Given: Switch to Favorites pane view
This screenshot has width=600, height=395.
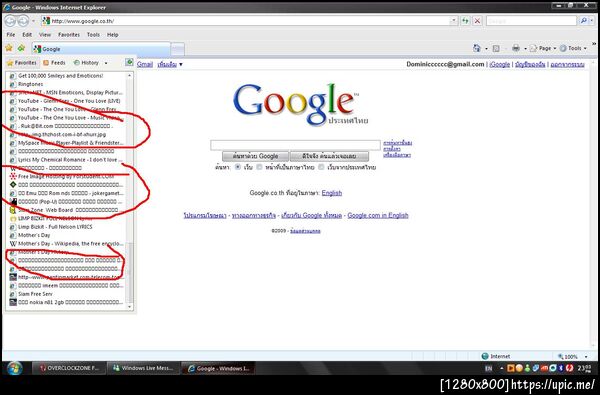Looking at the screenshot, I should tap(22, 63).
